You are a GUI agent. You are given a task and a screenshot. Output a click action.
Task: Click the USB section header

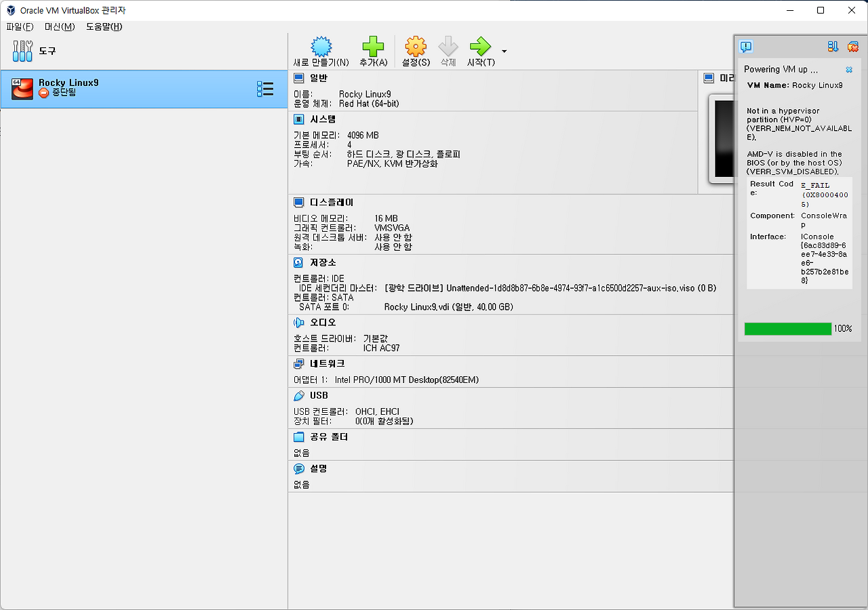point(319,396)
